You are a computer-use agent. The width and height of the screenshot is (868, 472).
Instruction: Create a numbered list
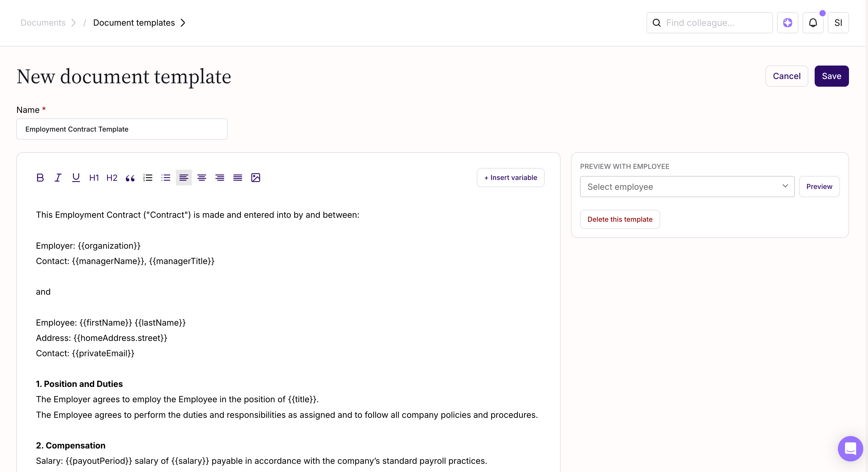[x=148, y=178]
